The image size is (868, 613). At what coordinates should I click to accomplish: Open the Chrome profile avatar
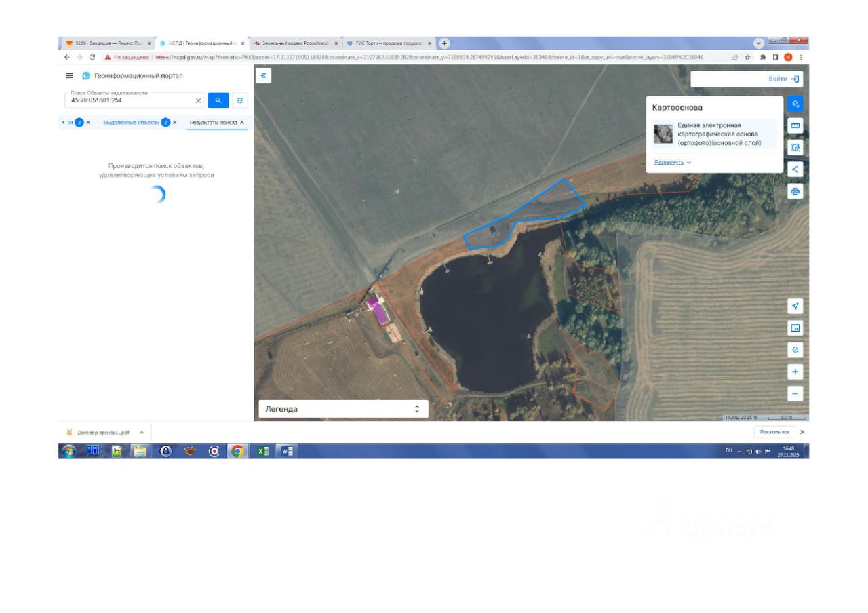[788, 58]
